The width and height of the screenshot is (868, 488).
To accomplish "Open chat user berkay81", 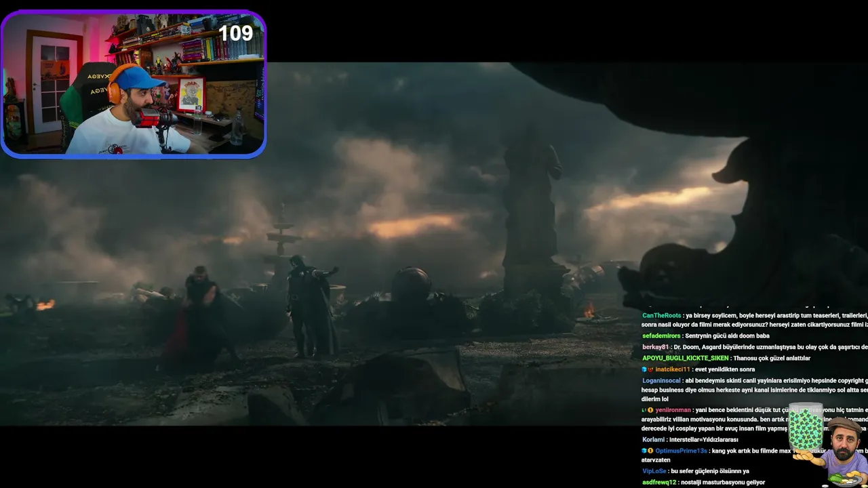I will (655, 347).
